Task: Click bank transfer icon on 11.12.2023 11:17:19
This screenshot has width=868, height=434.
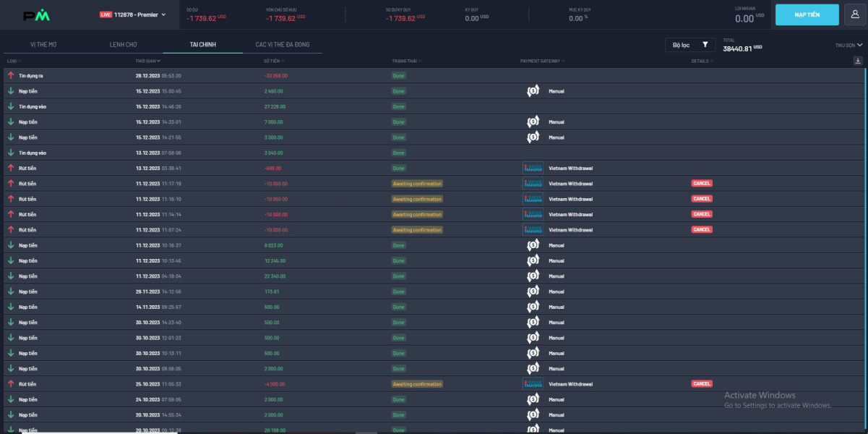Action: [x=533, y=184]
